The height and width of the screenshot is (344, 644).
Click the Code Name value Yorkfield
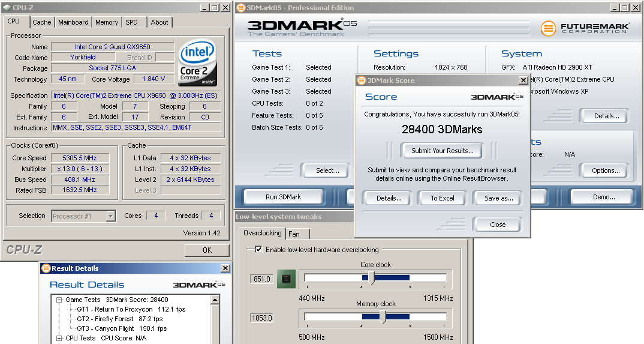point(83,58)
